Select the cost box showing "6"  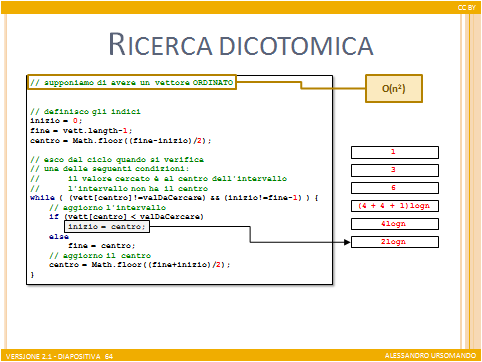pyautogui.click(x=395, y=188)
